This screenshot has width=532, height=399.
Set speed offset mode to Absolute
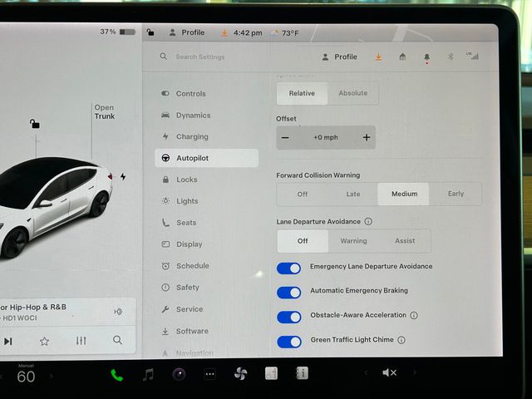coord(352,93)
